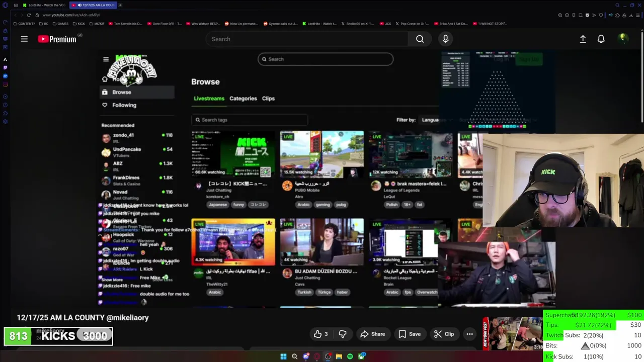Open the I Will Not STOP bookmark
Screen dimensions: 644x362
click(x=490, y=24)
